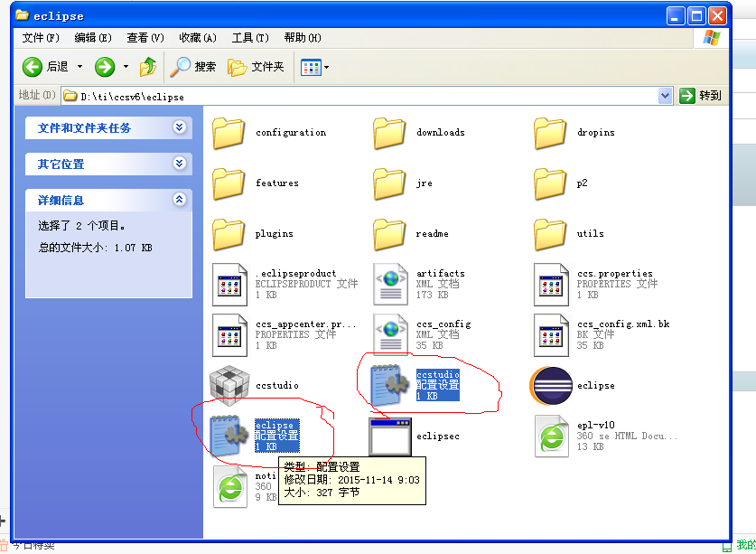
Task: Select the ccs_appcenter.pr... file icon
Action: 229,335
